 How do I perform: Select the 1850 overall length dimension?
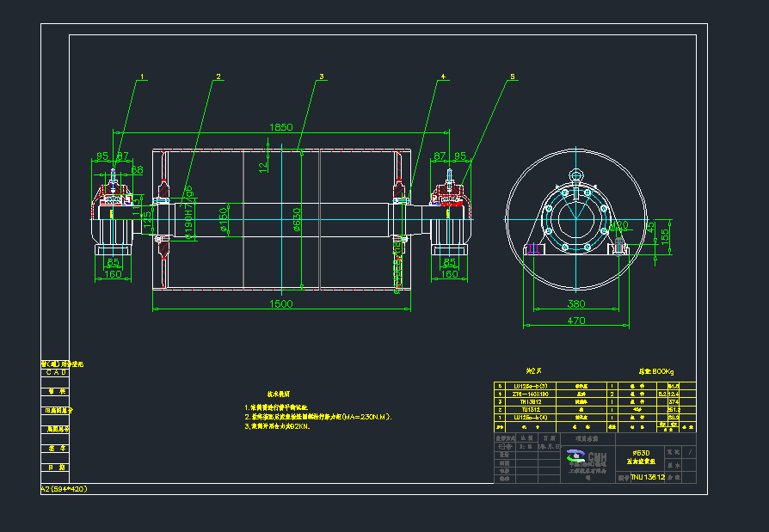(281, 126)
